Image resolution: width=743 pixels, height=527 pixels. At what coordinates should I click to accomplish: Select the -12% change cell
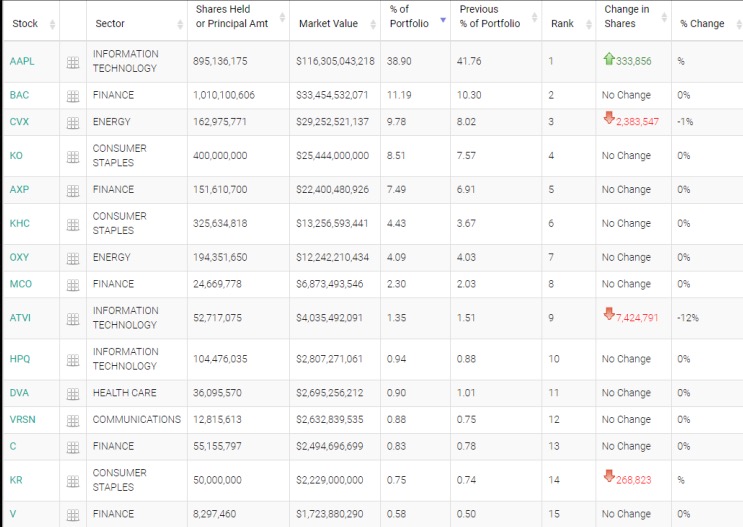tap(688, 318)
